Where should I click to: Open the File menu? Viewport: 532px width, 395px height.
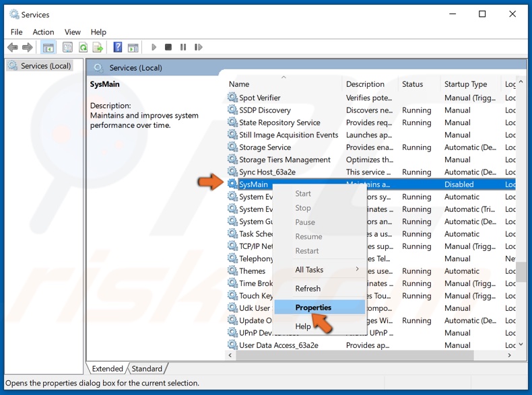(x=16, y=32)
